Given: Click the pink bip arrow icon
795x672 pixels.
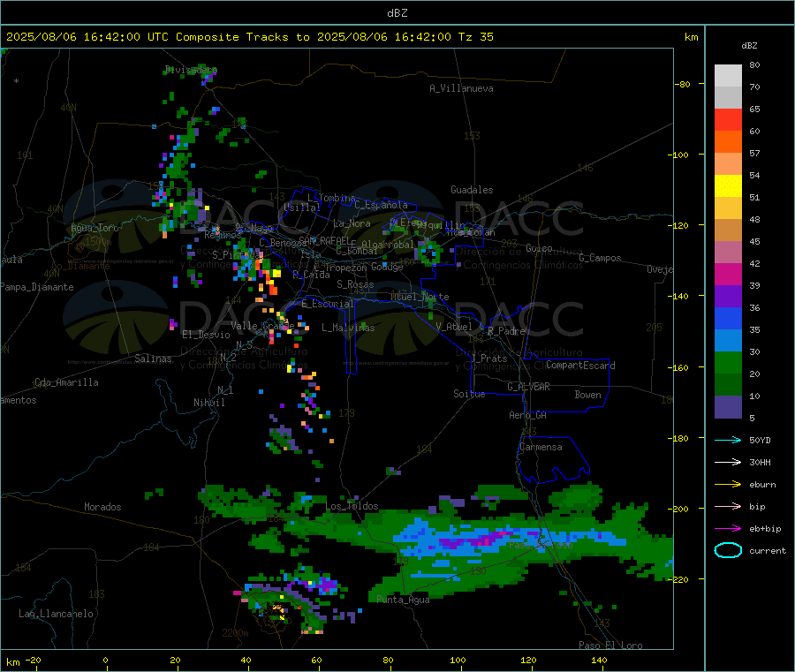Looking at the screenshot, I should pos(728,506).
